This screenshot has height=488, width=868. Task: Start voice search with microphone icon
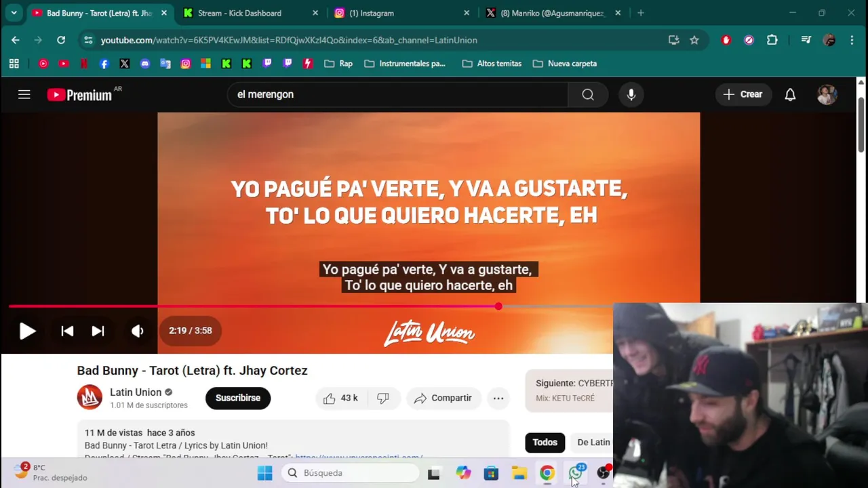click(x=631, y=94)
